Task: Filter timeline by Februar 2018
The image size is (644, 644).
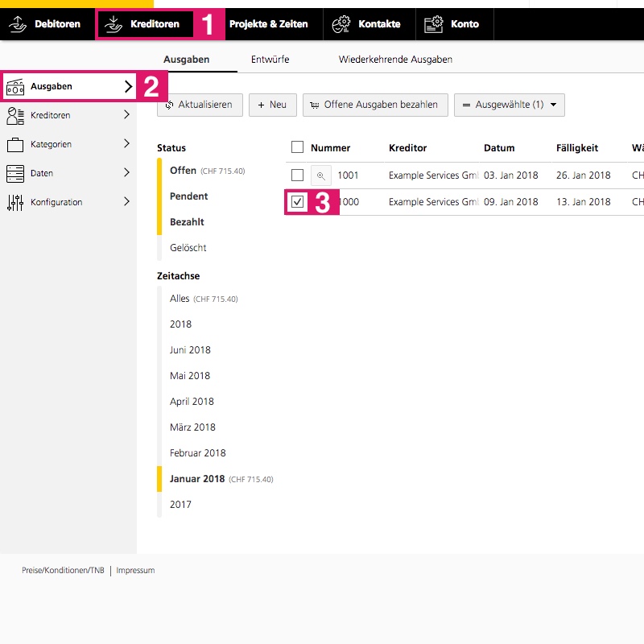Action: coord(198,453)
